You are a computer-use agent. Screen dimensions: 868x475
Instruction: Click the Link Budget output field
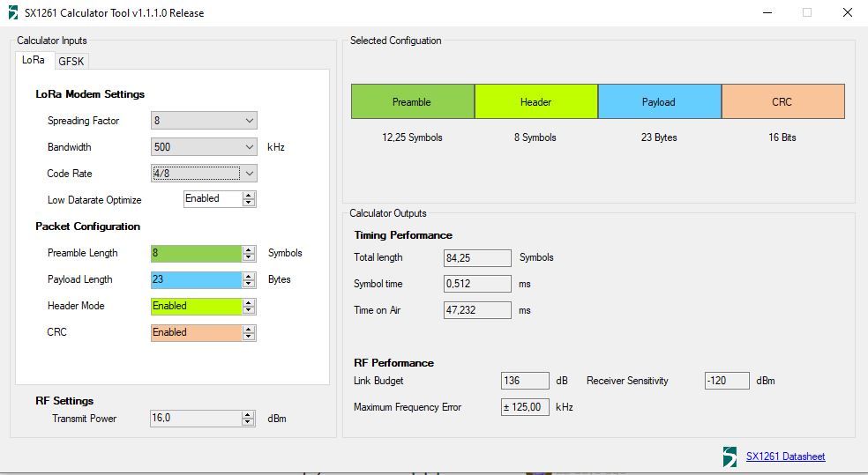tap(525, 381)
